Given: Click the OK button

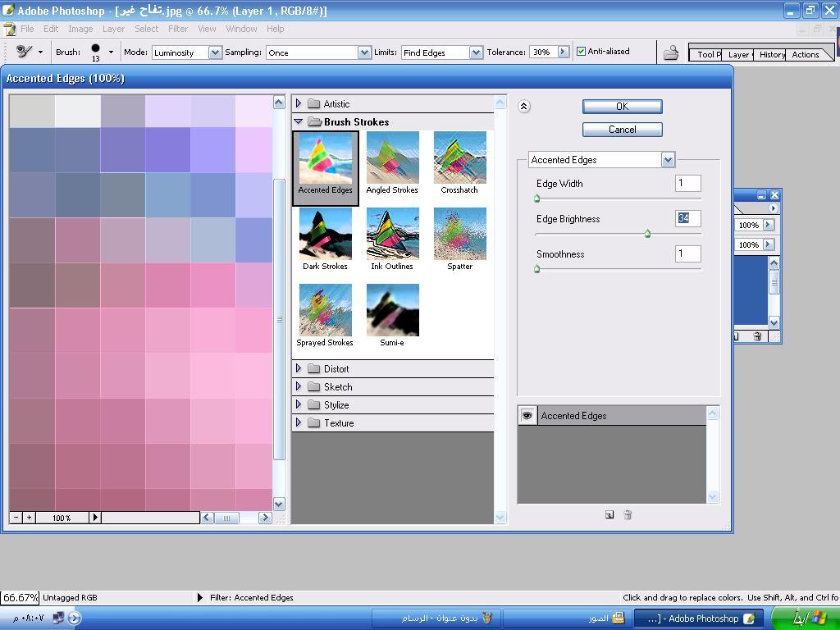Looking at the screenshot, I should click(x=622, y=107).
